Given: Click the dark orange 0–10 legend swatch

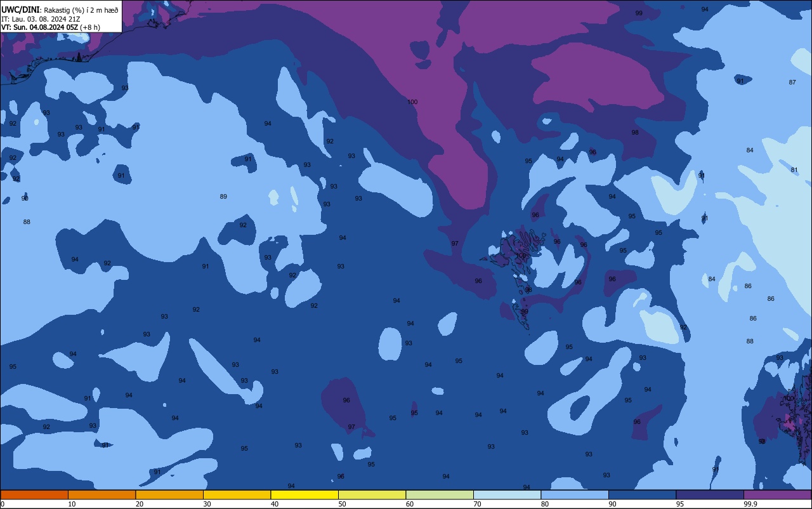Looking at the screenshot, I should click(x=34, y=494).
